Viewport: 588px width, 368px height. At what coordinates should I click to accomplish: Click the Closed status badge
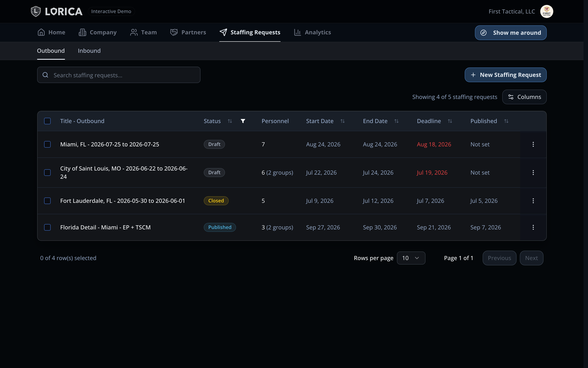pyautogui.click(x=216, y=201)
